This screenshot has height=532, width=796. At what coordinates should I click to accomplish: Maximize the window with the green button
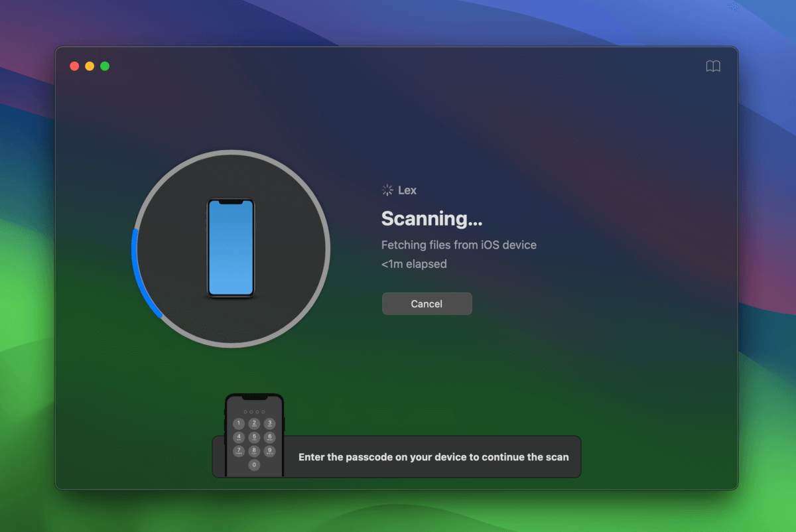(105, 66)
